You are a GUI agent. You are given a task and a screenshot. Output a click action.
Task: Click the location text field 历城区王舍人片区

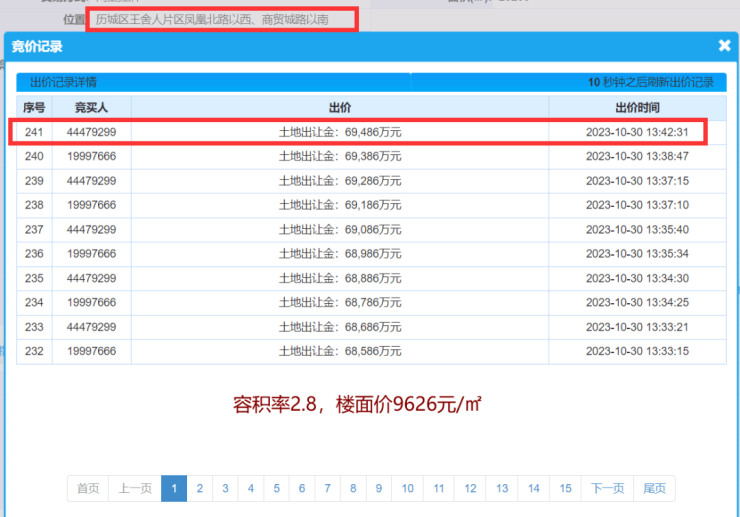tap(221, 19)
